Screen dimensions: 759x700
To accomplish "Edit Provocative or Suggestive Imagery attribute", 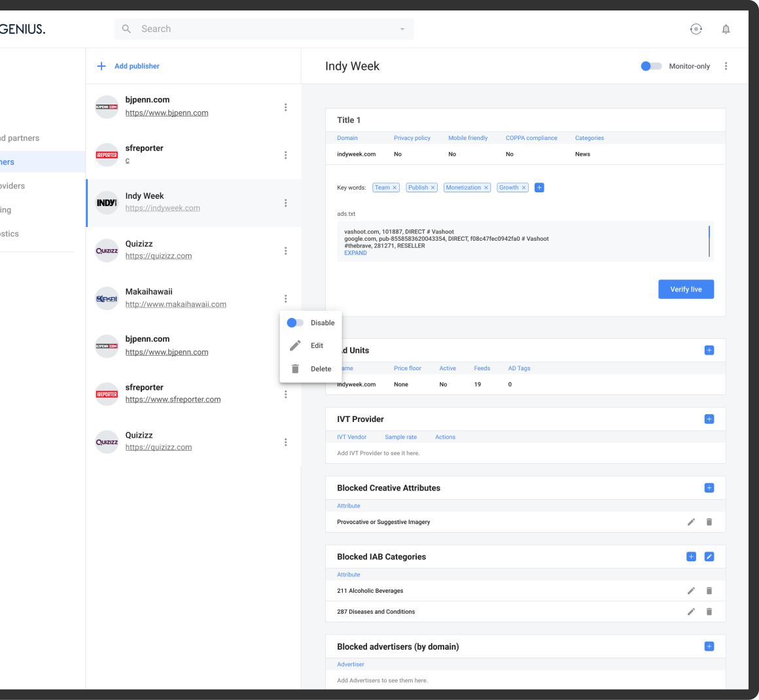I will tap(691, 522).
